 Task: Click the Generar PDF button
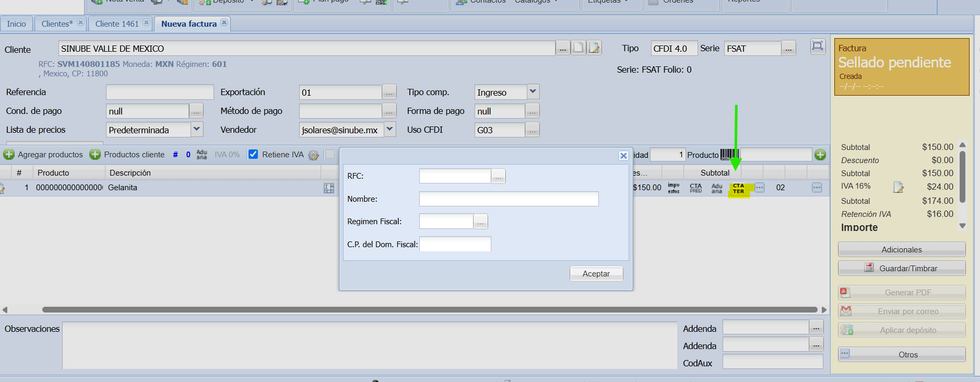(902, 292)
